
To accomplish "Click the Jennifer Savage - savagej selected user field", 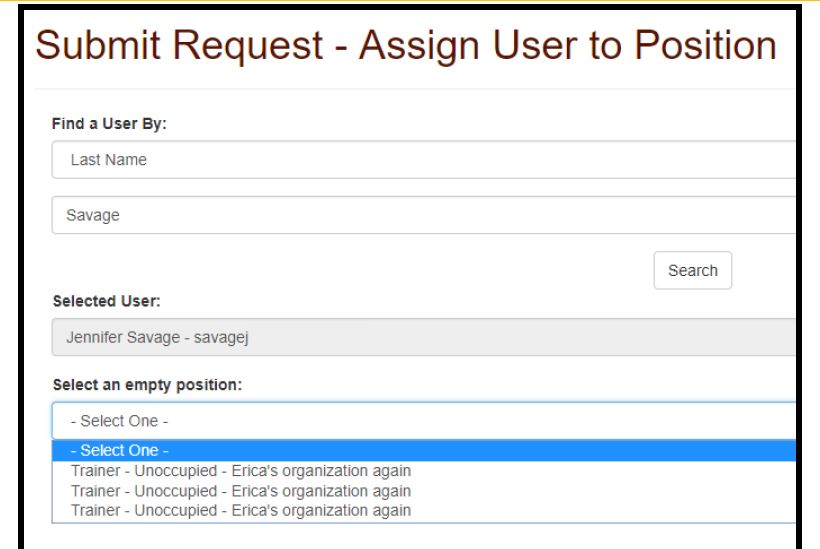I will [424, 337].
